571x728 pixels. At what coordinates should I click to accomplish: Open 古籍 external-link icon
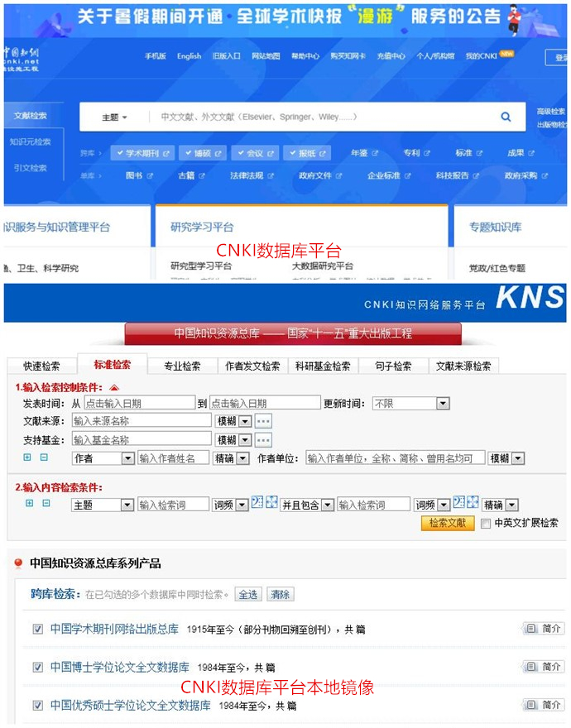click(202, 176)
